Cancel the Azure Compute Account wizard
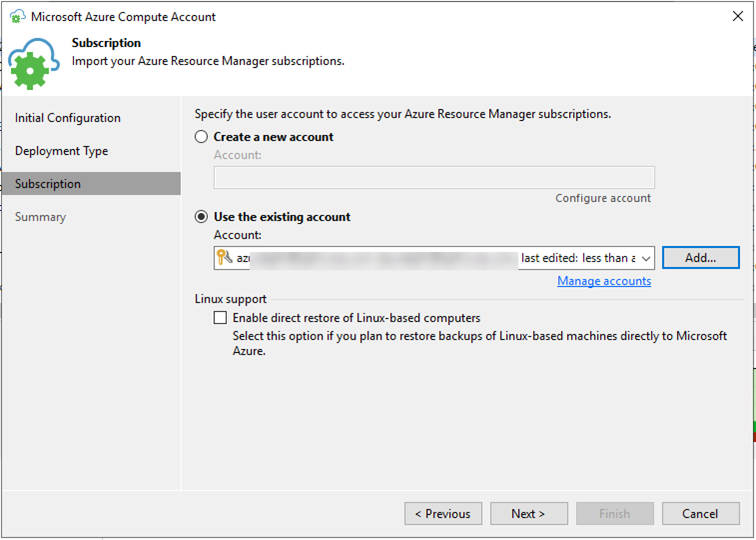The image size is (756, 540). [x=701, y=514]
